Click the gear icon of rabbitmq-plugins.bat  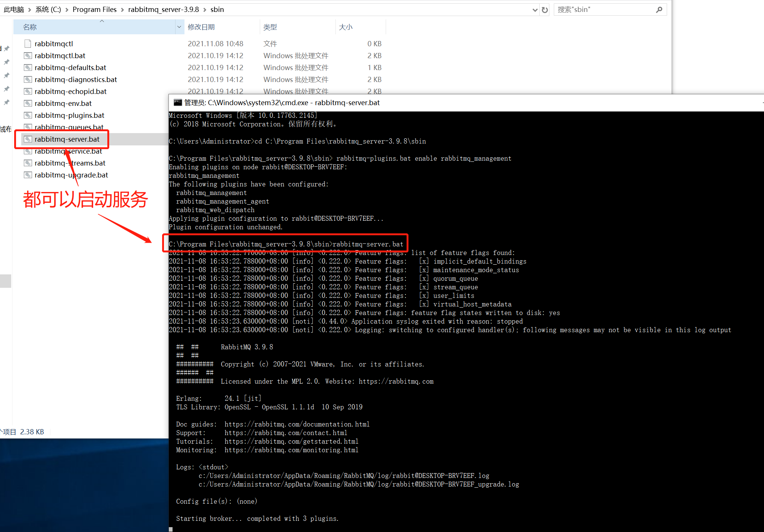tap(28, 115)
